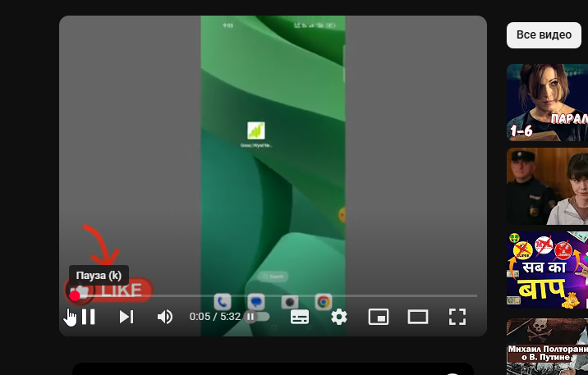This screenshot has width=588, height=375.
Task: Click the red progress bar scrubber
Action: coord(75,296)
